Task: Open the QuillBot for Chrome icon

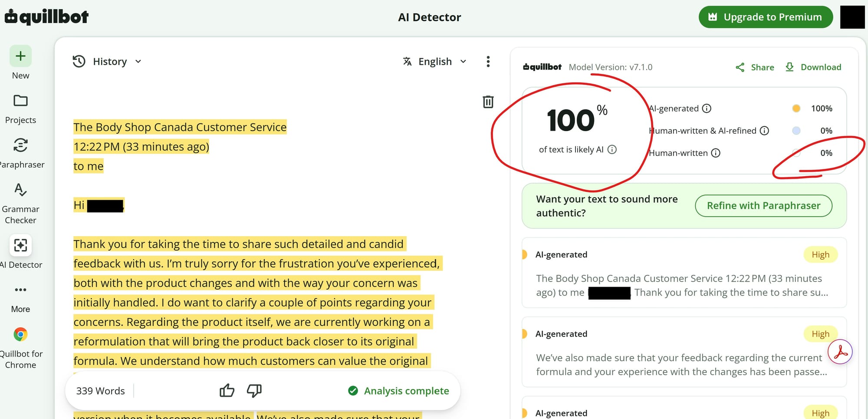Action: (x=20, y=334)
